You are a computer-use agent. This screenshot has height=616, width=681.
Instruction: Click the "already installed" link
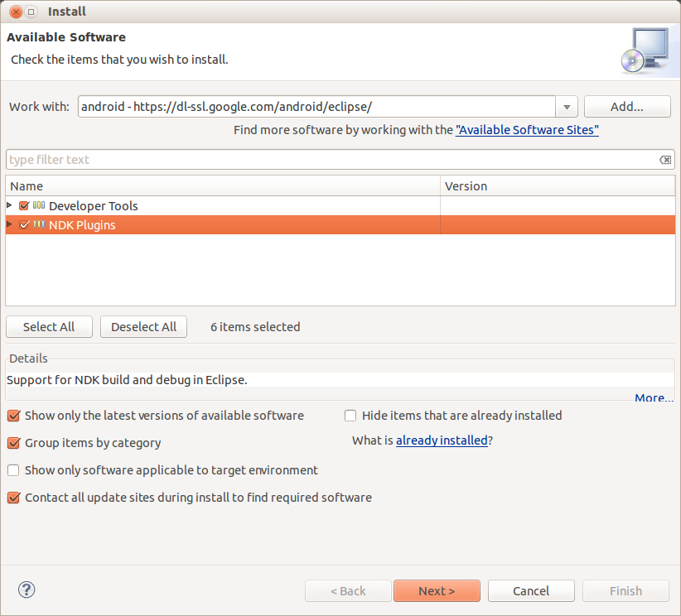[442, 440]
